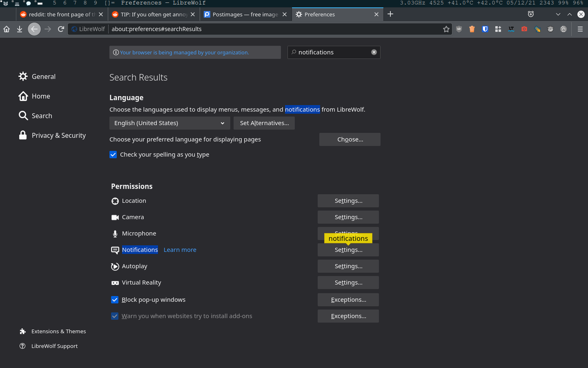Screen dimensions: 588x368
Task: Open the hamburger application menu
Action: (x=580, y=29)
